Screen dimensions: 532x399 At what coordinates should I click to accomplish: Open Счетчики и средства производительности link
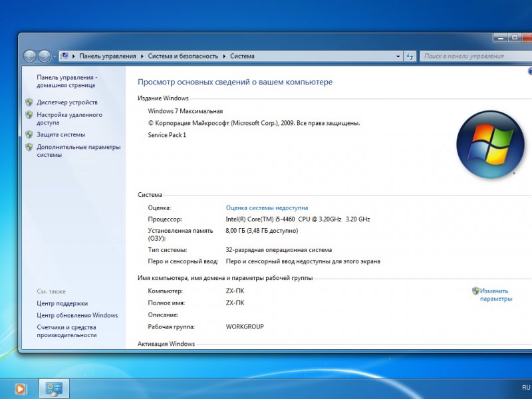pos(66,331)
